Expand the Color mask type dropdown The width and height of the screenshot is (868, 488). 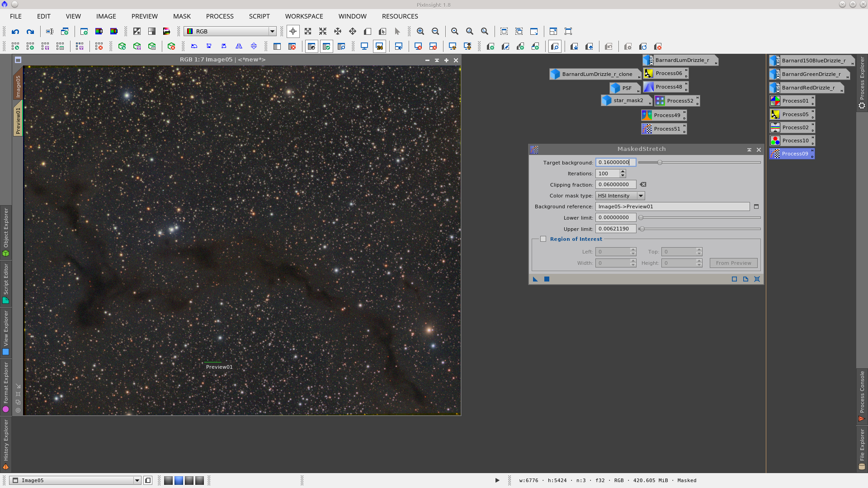pyautogui.click(x=641, y=196)
